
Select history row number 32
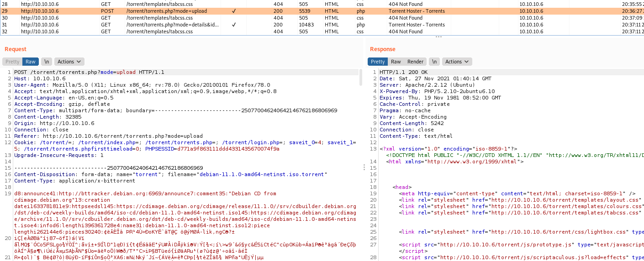tap(322, 31)
